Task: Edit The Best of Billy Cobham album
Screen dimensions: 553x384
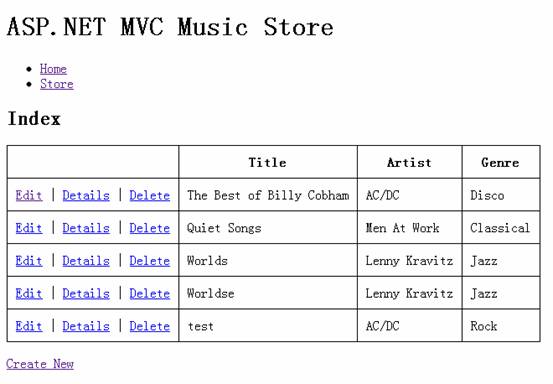Action: click(29, 195)
